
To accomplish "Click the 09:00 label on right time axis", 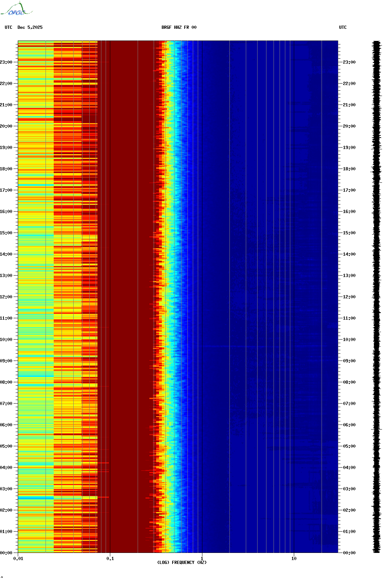I will click(349, 361).
